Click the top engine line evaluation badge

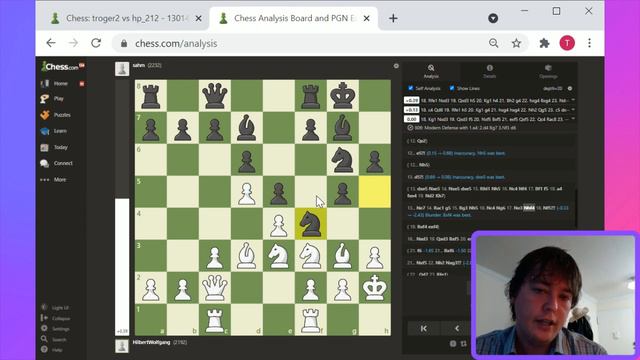411,100
